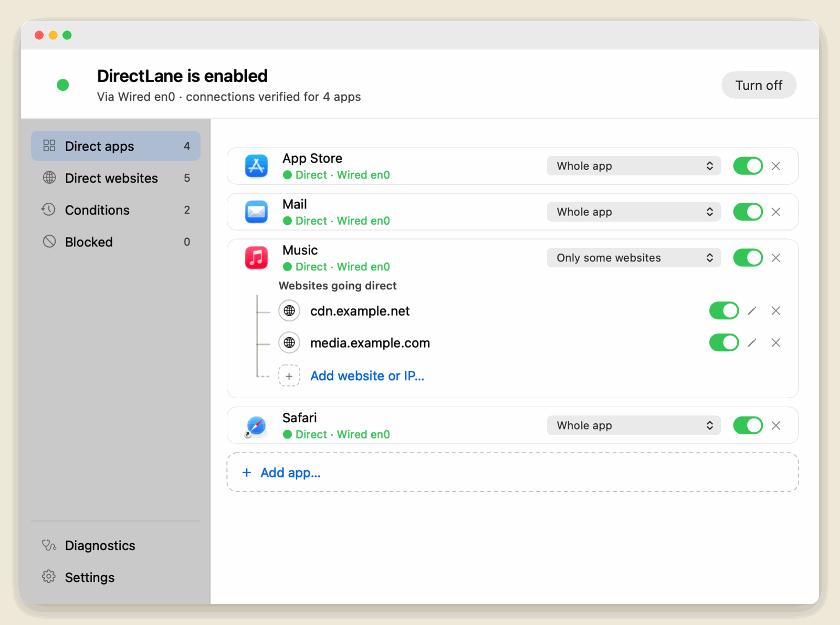Image resolution: width=840 pixels, height=625 pixels.
Task: Click the green status dot in header
Action: [63, 85]
